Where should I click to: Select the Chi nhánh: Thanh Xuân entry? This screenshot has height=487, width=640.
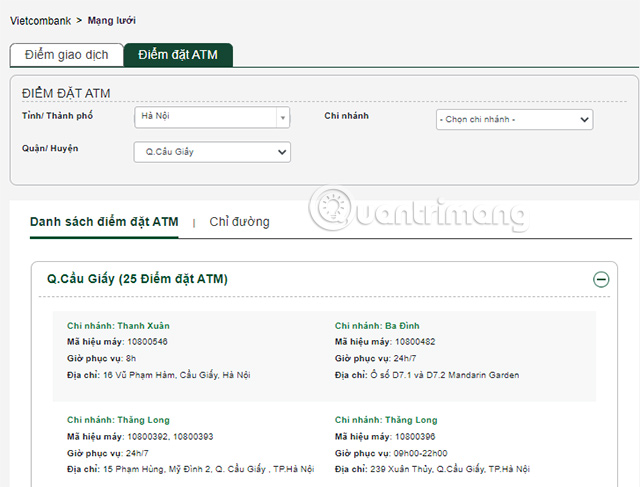(118, 326)
